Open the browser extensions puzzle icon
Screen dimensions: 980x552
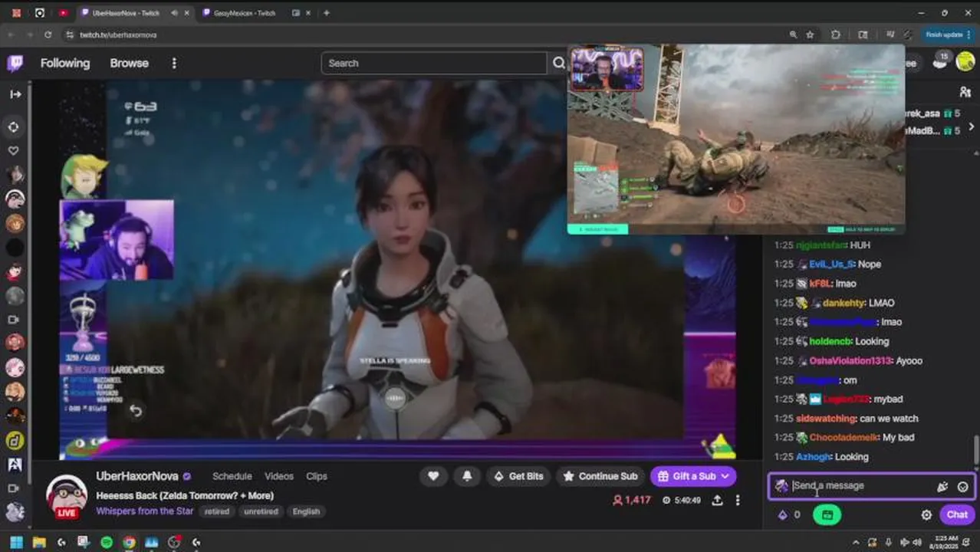point(836,34)
